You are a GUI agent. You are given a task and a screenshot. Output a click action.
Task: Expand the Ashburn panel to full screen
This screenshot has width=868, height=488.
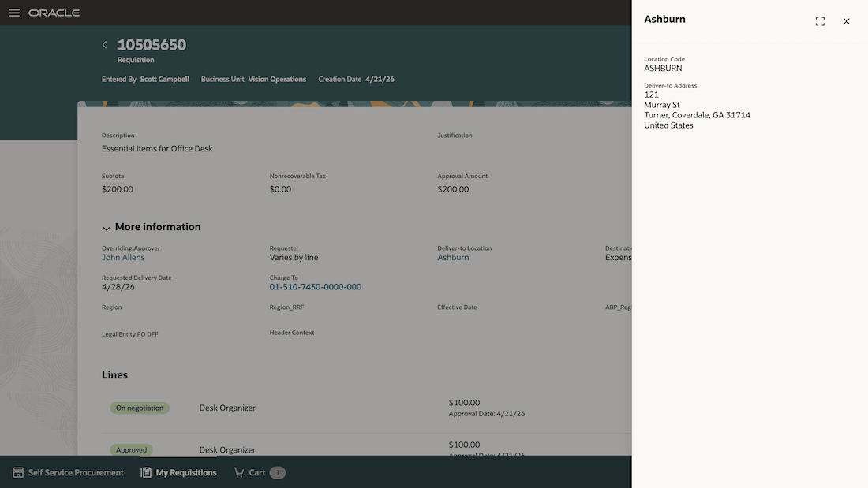(820, 21)
